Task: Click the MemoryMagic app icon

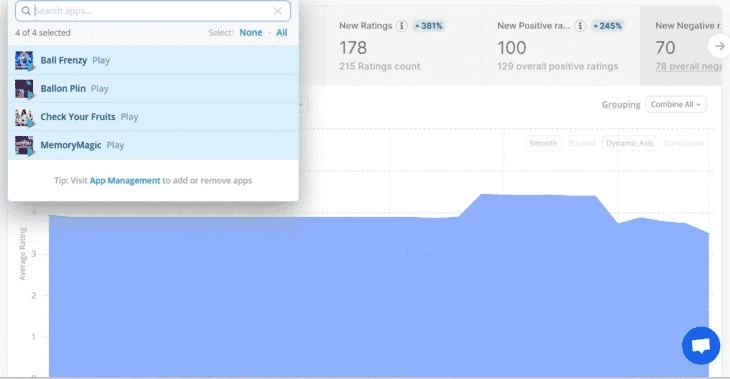Action: coord(24,145)
